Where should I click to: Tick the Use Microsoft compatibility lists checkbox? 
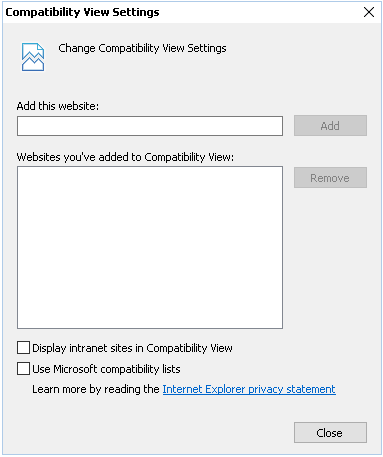click(x=23, y=369)
